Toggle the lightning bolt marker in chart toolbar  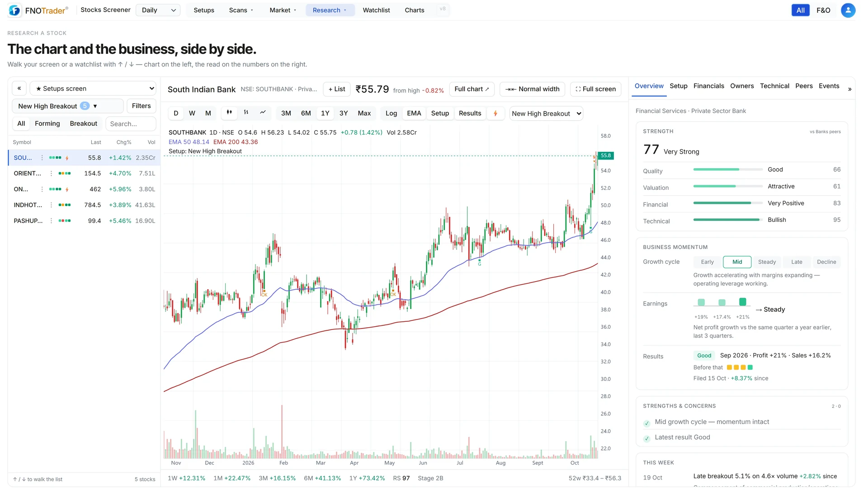[x=495, y=113]
